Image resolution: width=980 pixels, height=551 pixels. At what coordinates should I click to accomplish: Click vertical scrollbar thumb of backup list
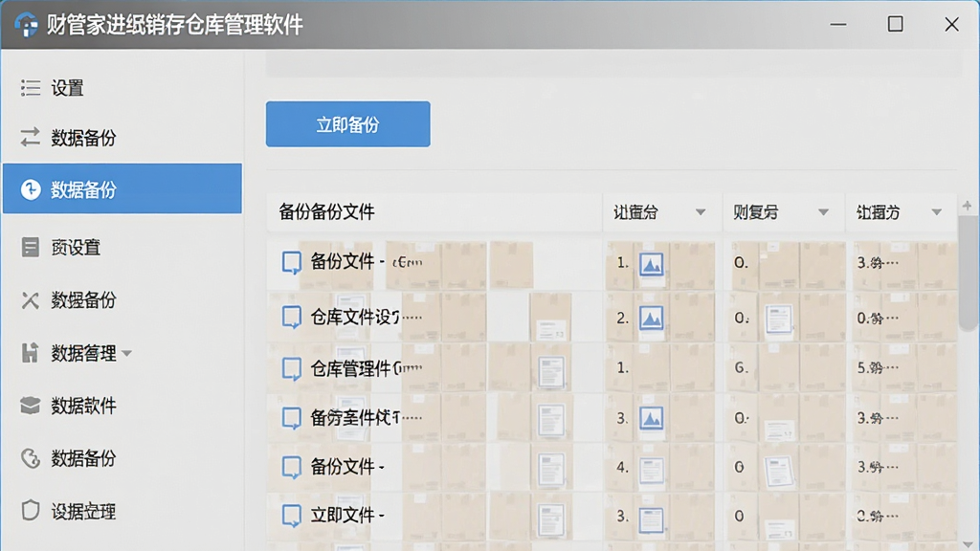[x=969, y=272]
